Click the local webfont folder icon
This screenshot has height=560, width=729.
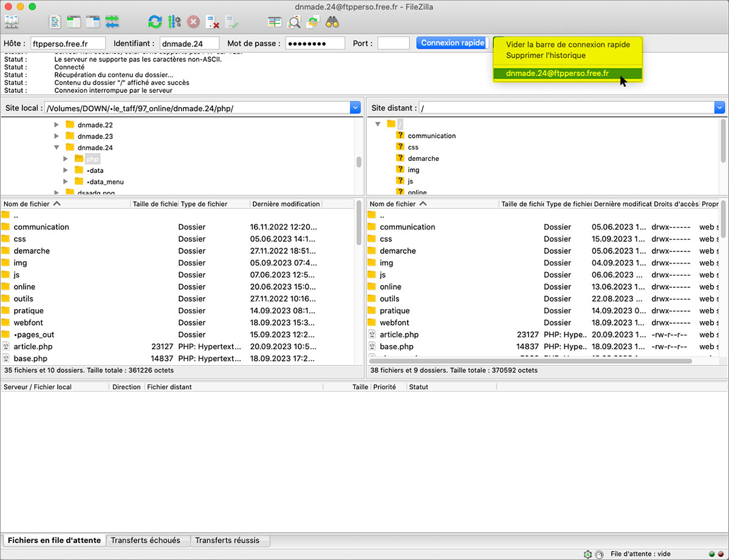pyautogui.click(x=6, y=323)
